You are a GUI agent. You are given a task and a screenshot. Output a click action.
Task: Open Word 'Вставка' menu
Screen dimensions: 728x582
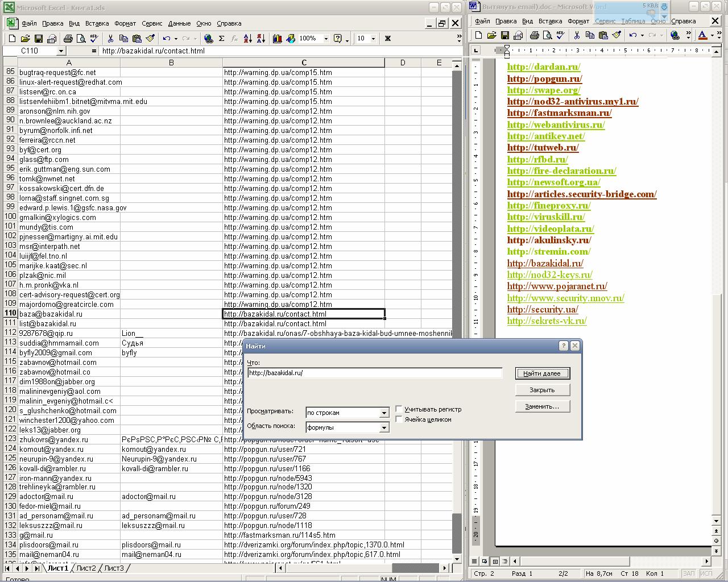550,21
